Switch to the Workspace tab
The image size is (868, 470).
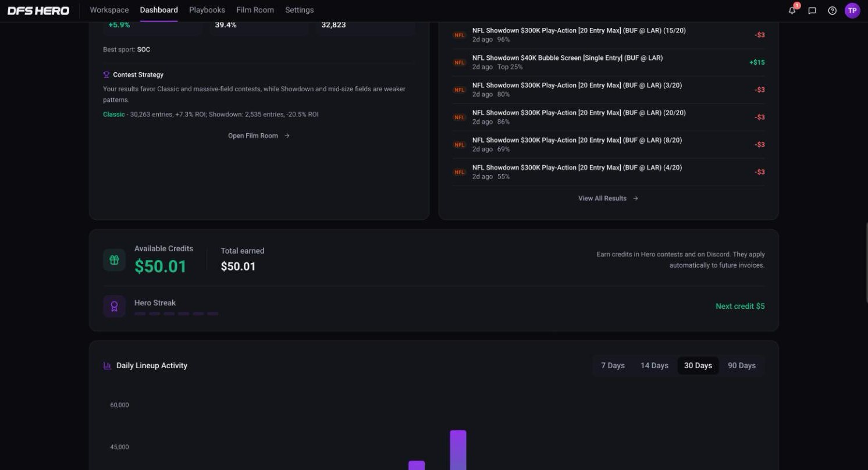(x=109, y=10)
